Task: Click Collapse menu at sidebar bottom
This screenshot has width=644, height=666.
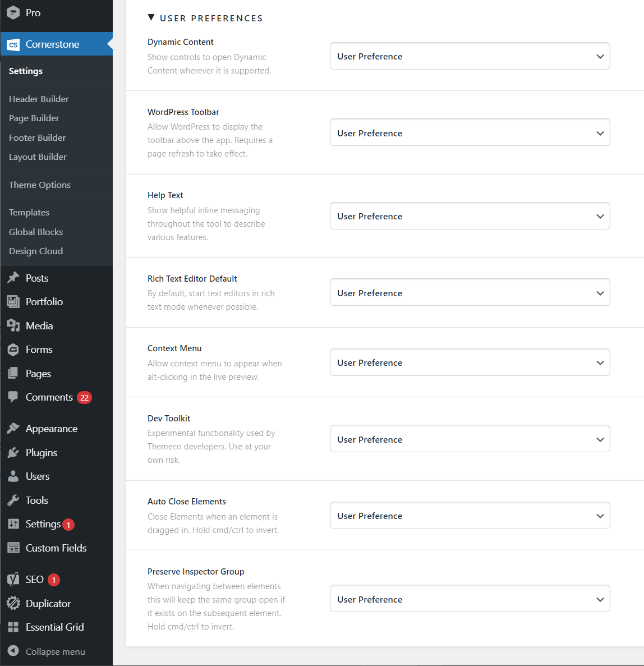Action: [x=55, y=651]
